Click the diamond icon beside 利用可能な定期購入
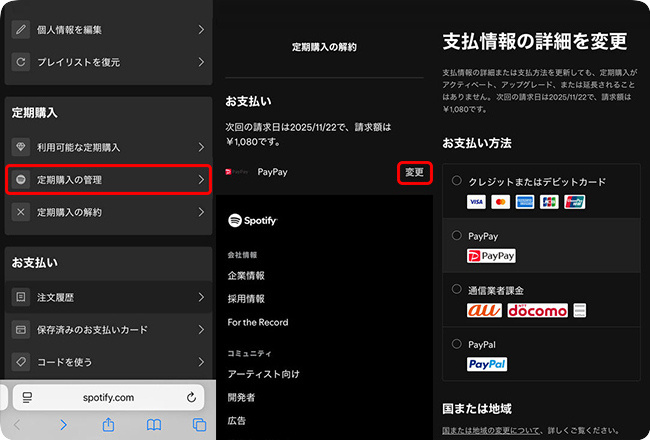The image size is (650, 440). [21, 147]
